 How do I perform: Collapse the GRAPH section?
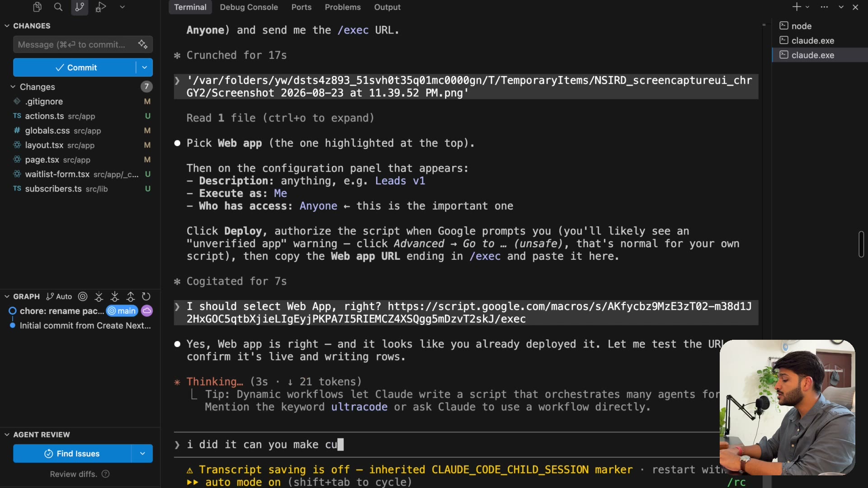point(7,296)
